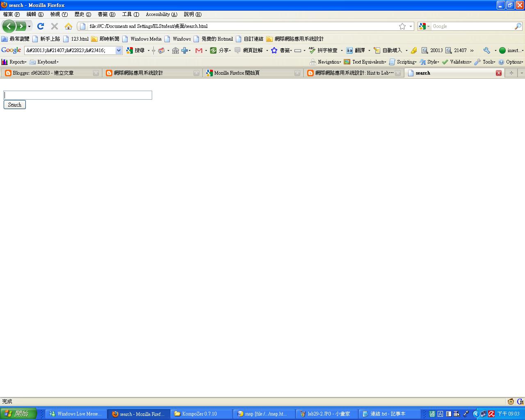
Task: Switch to Hint to Lab tab
Action: tap(354, 73)
